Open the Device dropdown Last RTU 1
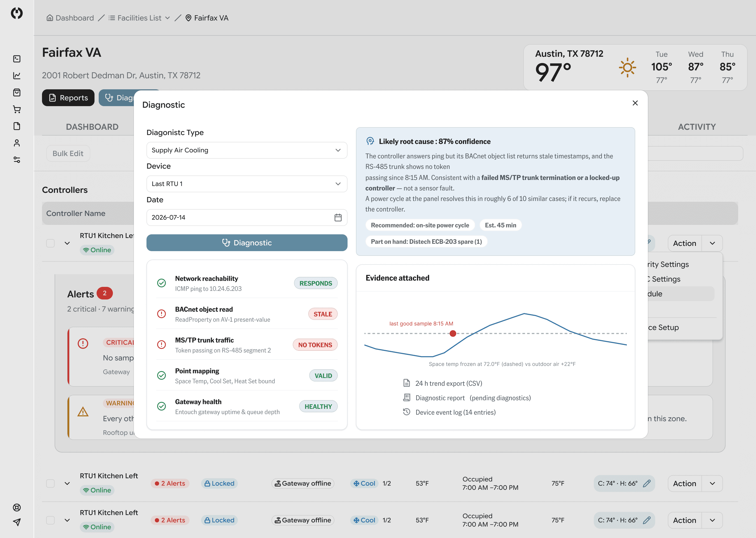This screenshot has height=538, width=756. click(246, 184)
